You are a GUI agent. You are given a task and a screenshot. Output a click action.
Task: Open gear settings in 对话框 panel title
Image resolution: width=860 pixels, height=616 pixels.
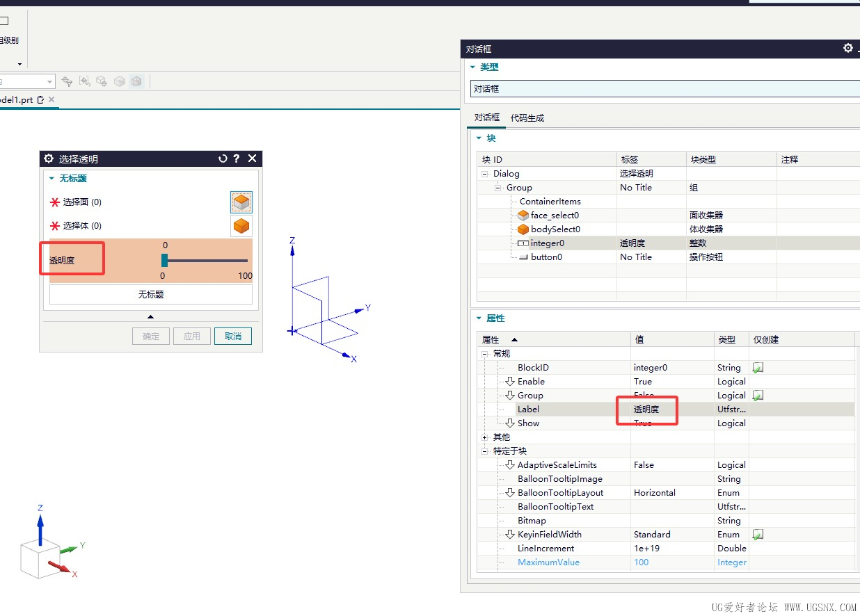[x=847, y=48]
